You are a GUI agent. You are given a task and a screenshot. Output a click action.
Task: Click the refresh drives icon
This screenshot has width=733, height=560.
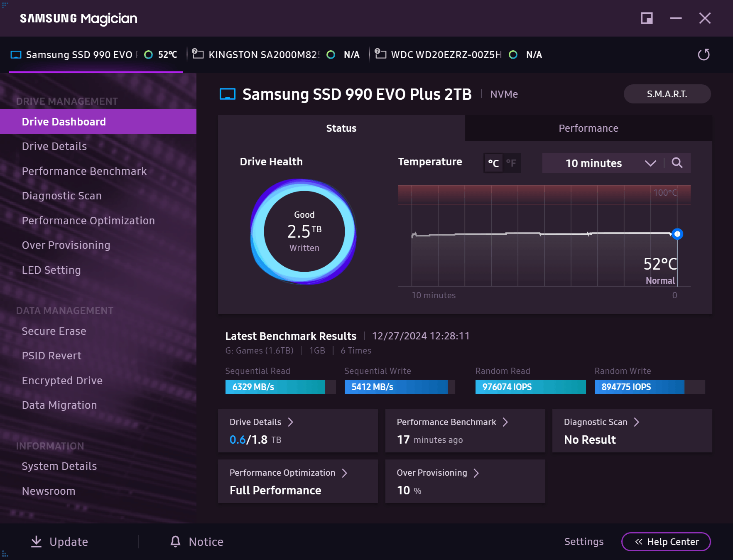(x=704, y=54)
